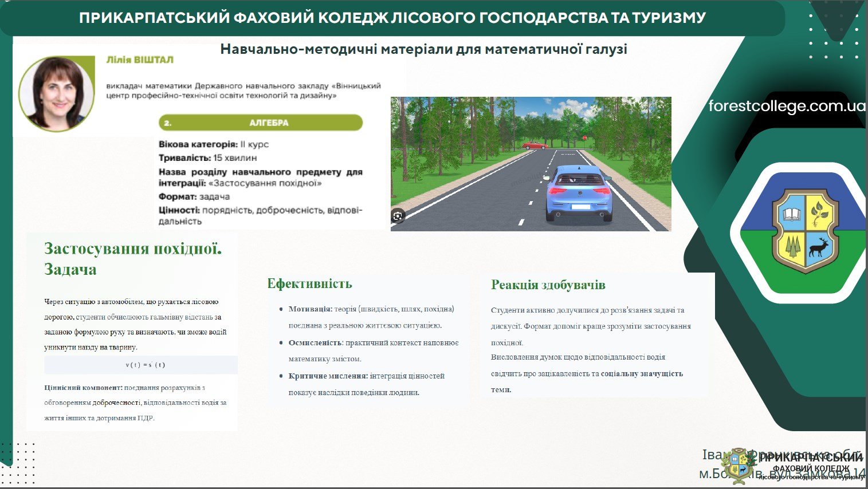This screenshot has height=489, width=868.
Task: Click Лілія Віштал's portrait photo
Action: point(56,93)
